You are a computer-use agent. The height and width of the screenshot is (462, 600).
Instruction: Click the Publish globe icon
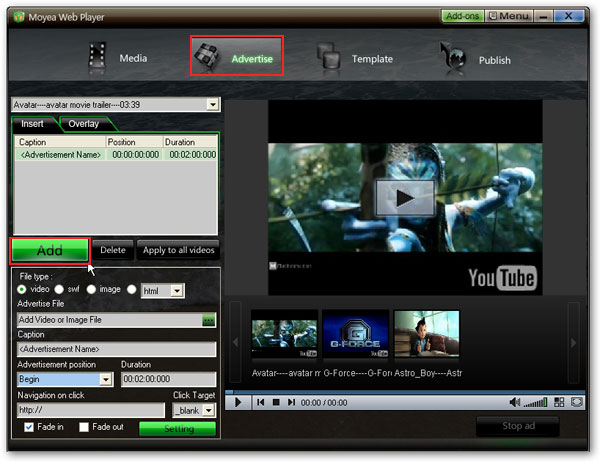click(453, 56)
